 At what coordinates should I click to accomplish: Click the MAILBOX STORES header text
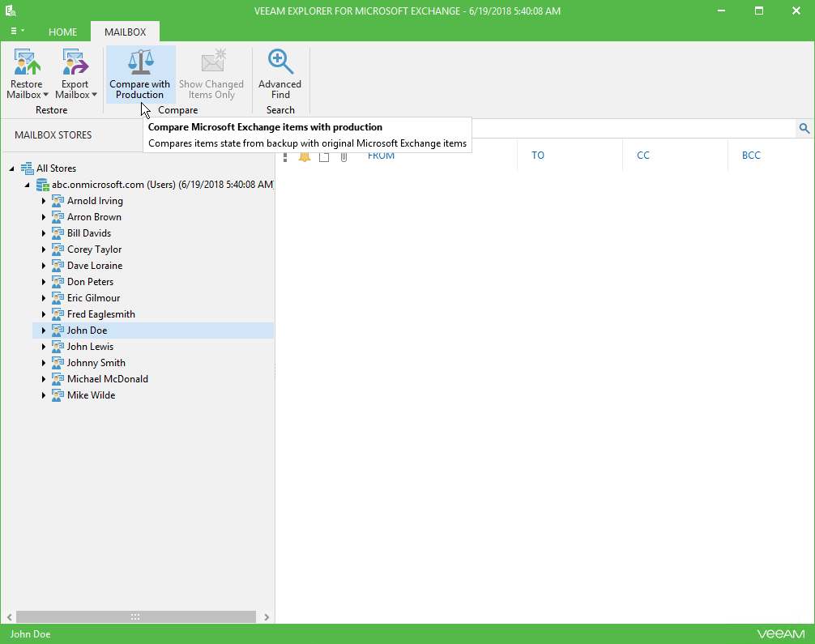(x=53, y=135)
